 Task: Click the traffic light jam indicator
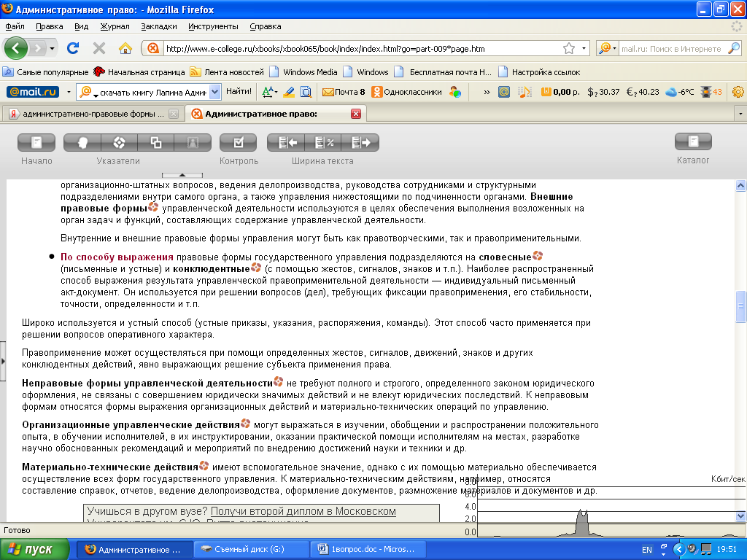[711, 92]
